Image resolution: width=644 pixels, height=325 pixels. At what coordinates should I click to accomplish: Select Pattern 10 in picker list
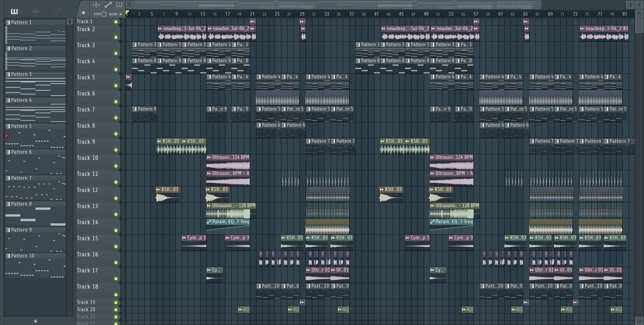(x=36, y=255)
